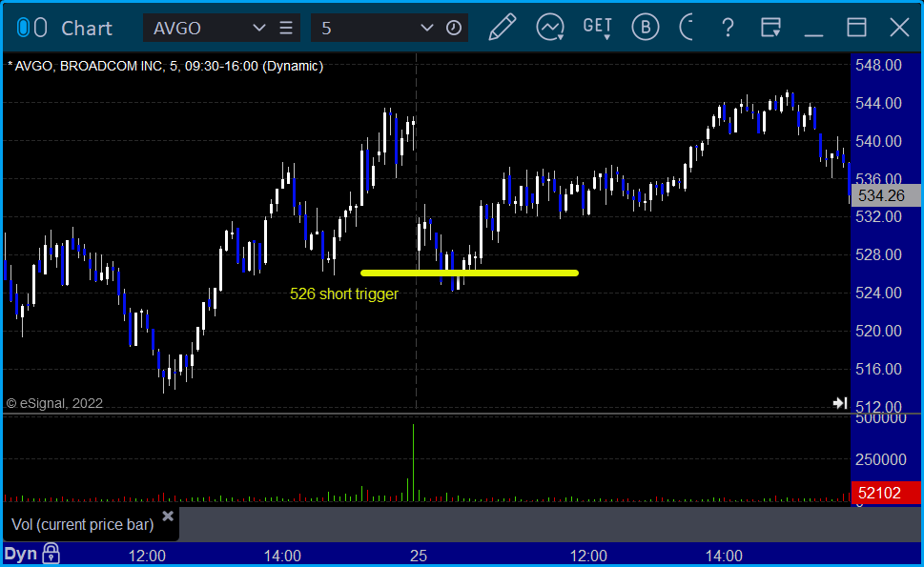Click the partial circle icon
Screen dimensions: 924x567
(x=686, y=27)
